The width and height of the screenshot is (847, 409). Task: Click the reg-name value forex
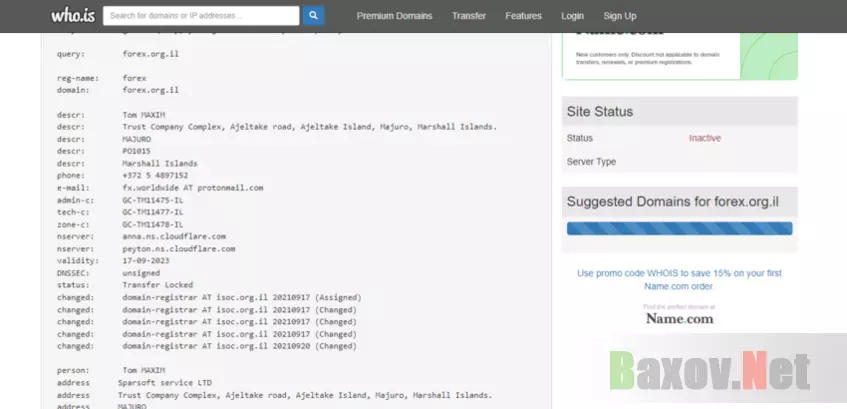coord(134,78)
